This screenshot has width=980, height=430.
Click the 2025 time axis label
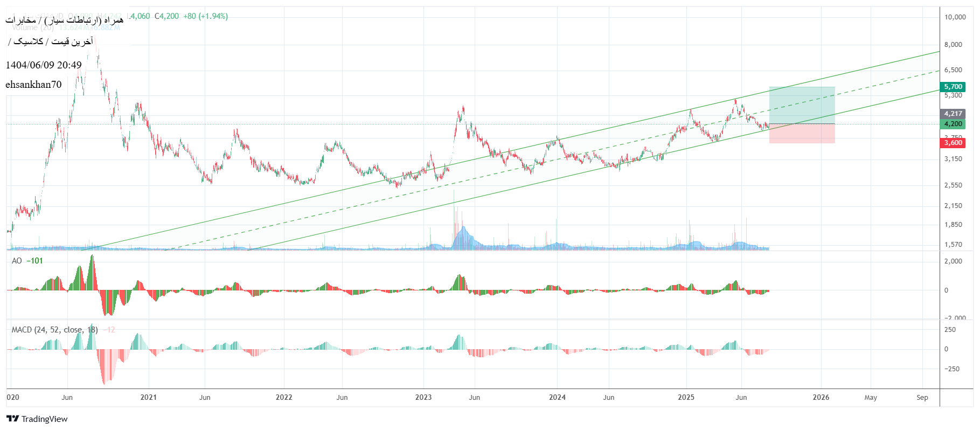pyautogui.click(x=686, y=398)
